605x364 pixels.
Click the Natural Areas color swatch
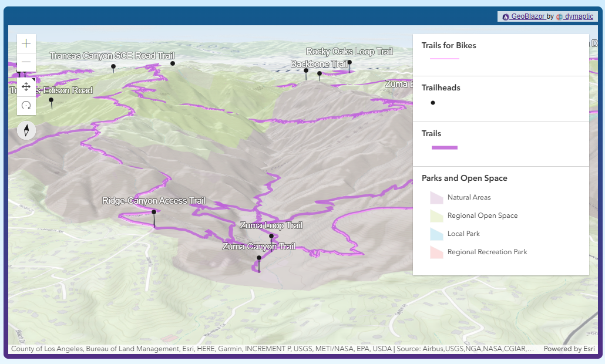436,197
